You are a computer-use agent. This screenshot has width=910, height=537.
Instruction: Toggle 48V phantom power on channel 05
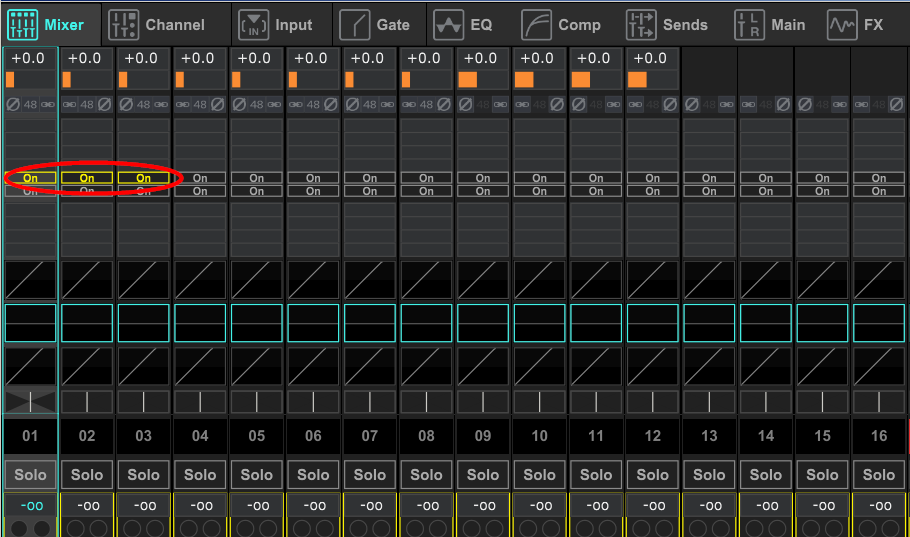[x=257, y=104]
